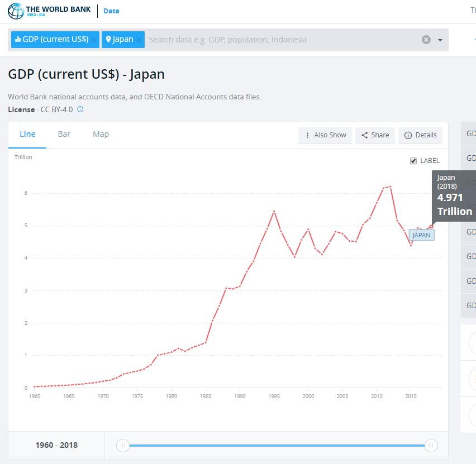Expand the search bar dropdown arrow
The width and height of the screenshot is (476, 464).
point(440,40)
